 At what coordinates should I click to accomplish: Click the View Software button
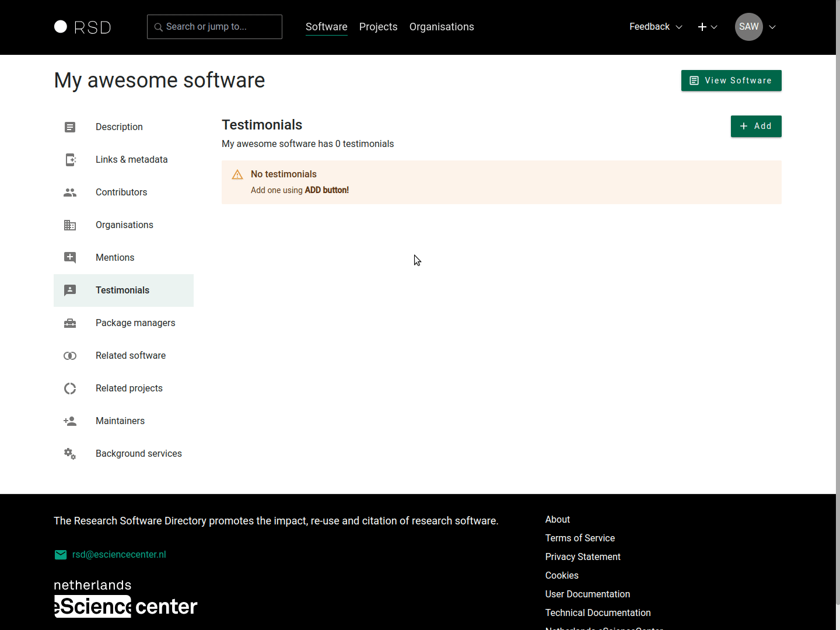point(731,80)
